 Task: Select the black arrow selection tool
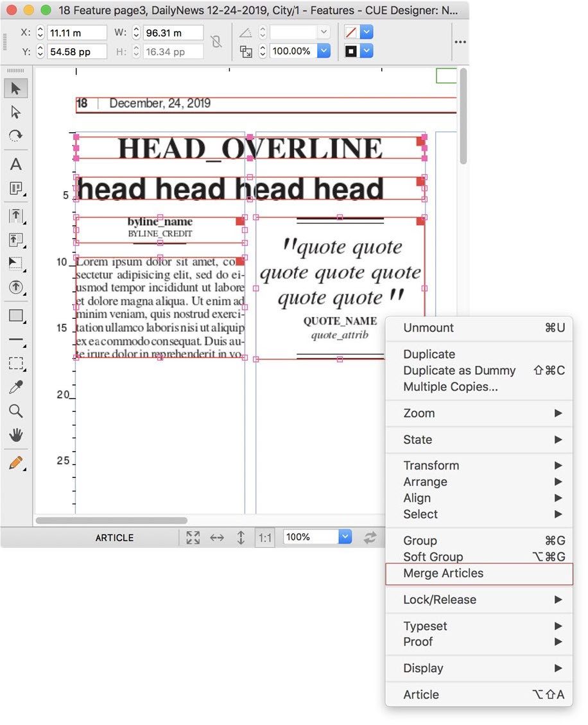coord(16,89)
